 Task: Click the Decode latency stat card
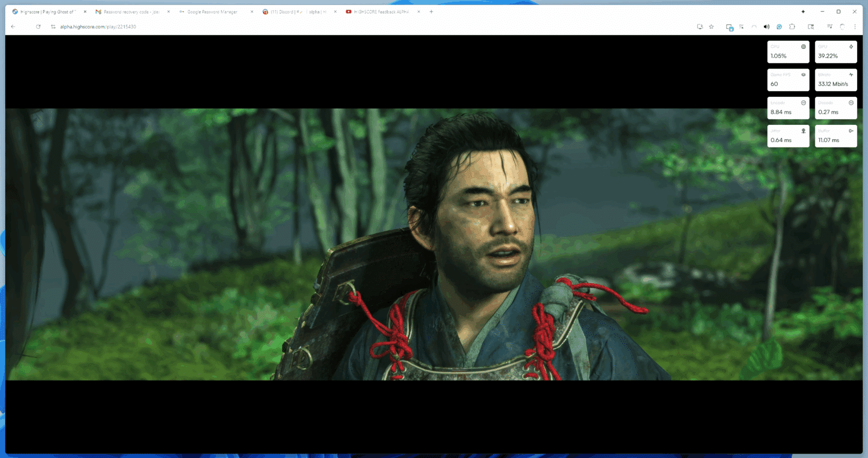836,107
